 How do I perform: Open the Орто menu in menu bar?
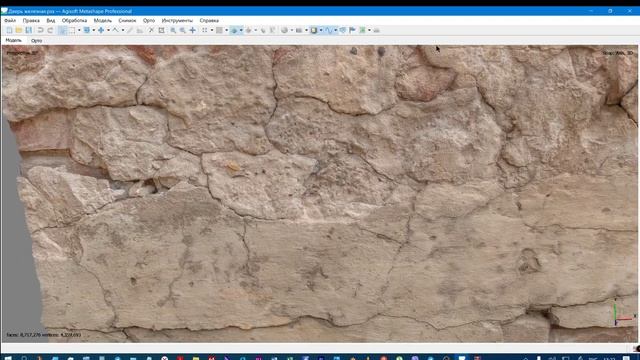[149, 20]
